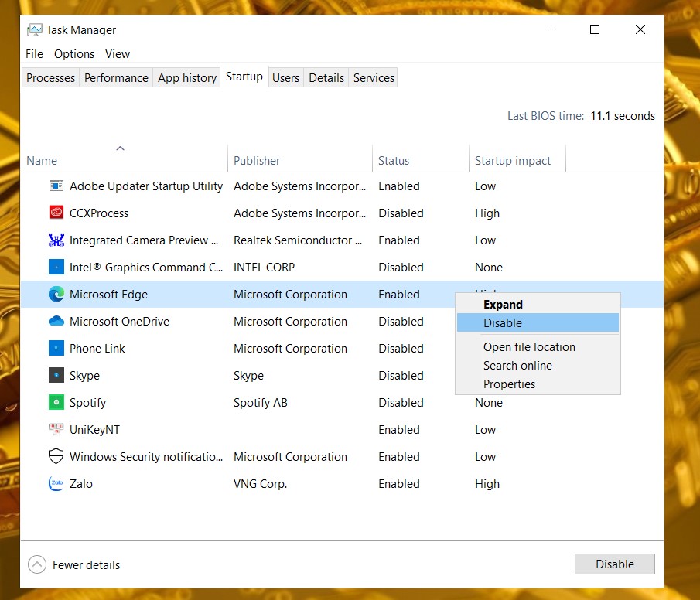700x600 pixels.
Task: Open the Services tab
Action: [x=374, y=77]
